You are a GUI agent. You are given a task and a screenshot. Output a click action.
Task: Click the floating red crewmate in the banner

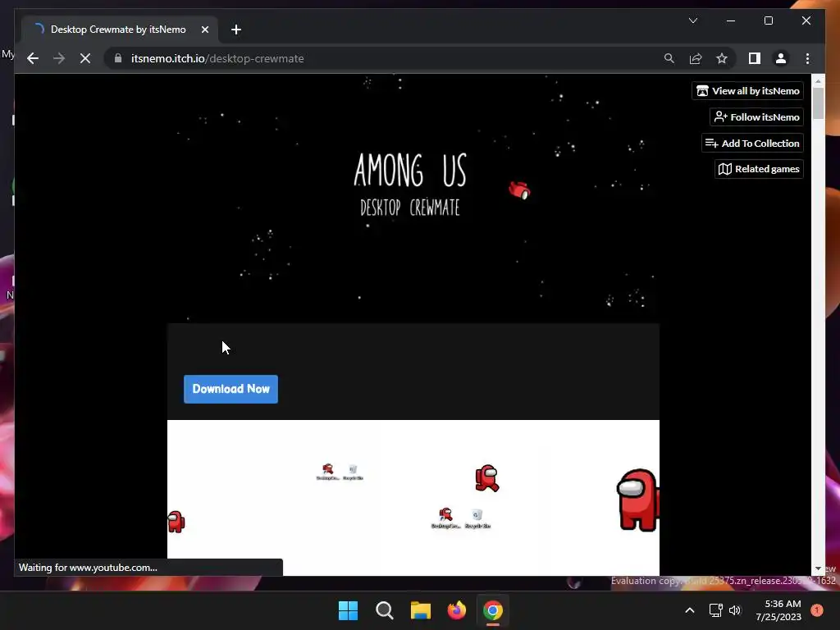[x=519, y=189]
